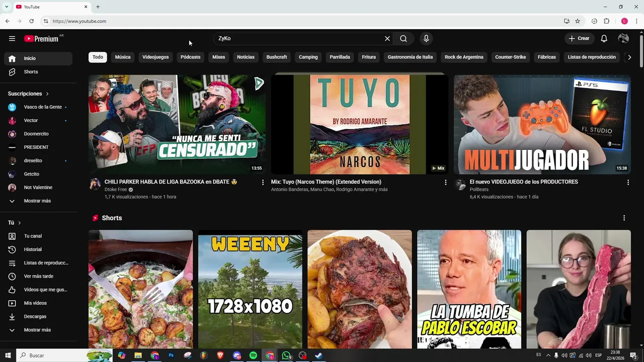Click the URL address bar
644x362 pixels.
(302, 21)
